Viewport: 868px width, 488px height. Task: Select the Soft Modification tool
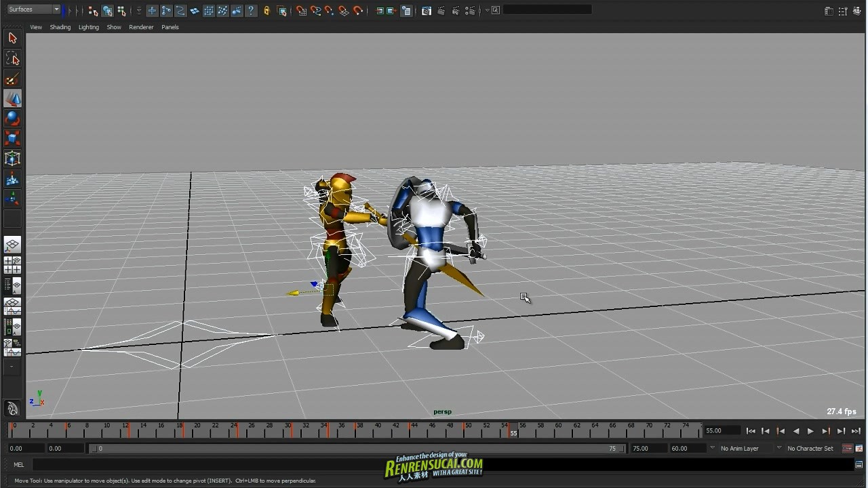(12, 179)
